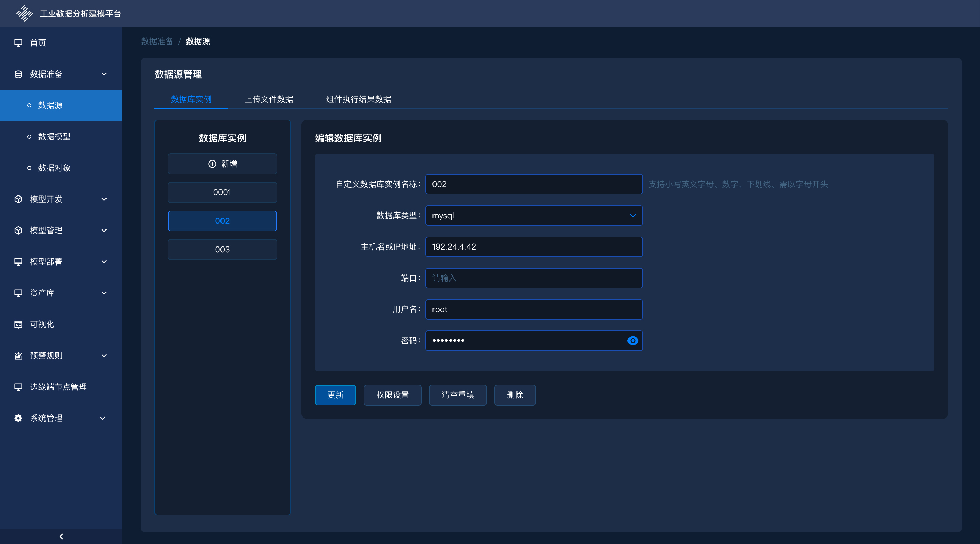Click the 模型管理 cube icon
This screenshot has width=980, height=544.
18,231
